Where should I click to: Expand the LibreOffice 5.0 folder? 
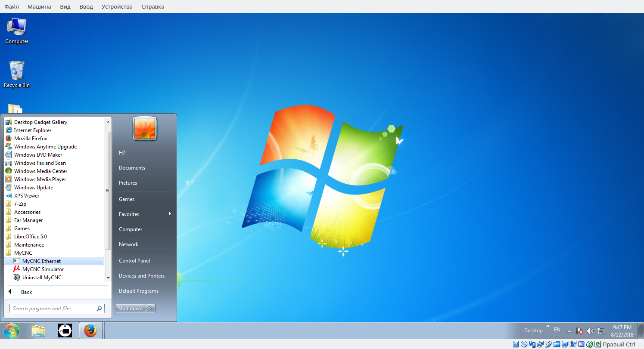coord(30,237)
